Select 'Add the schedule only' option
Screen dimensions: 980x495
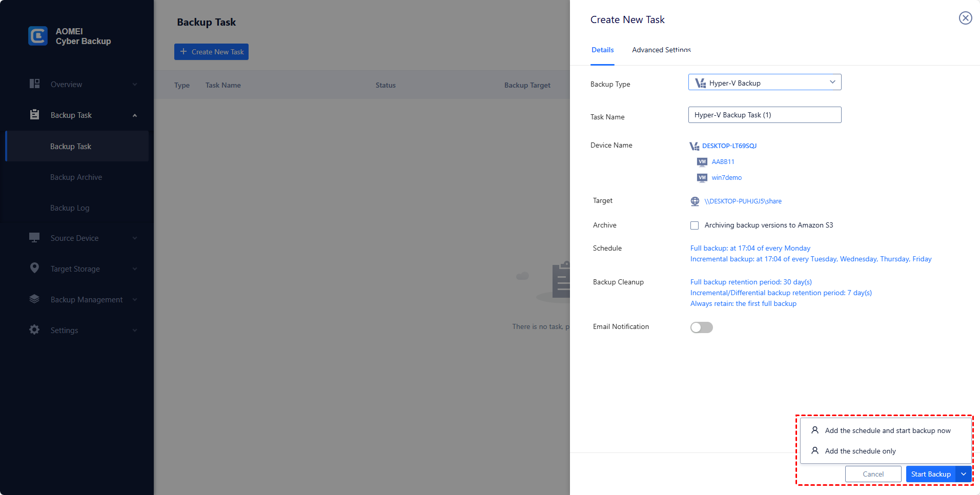pos(886,451)
